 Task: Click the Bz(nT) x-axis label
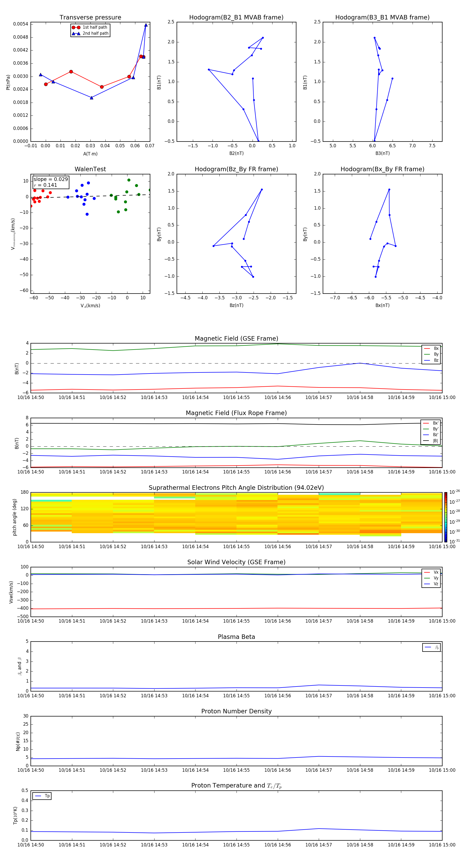coord(236,305)
